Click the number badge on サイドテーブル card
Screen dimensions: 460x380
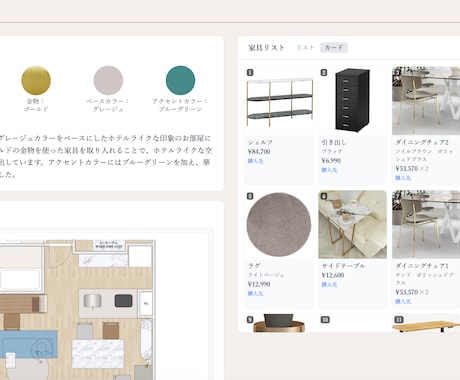point(324,196)
